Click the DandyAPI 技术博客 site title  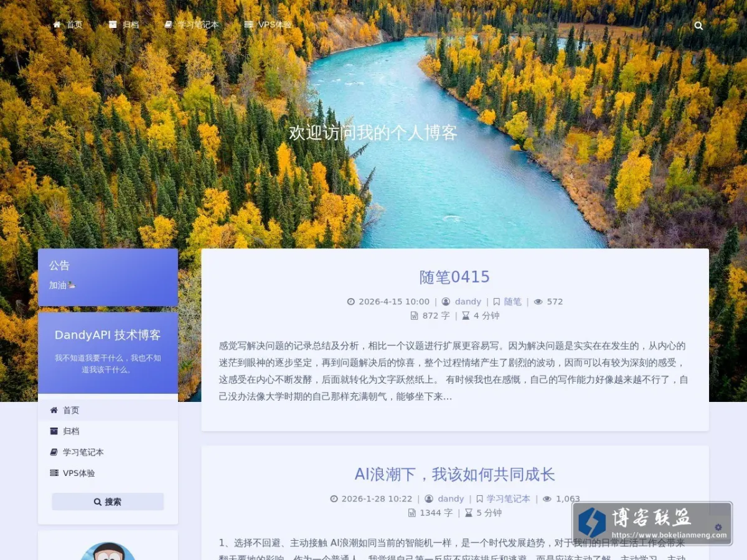click(x=108, y=335)
